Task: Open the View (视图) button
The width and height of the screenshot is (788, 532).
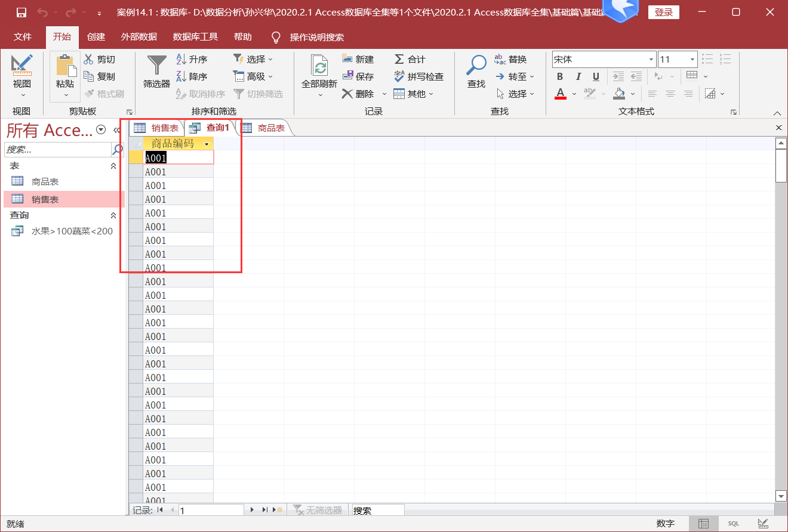Action: [22, 76]
